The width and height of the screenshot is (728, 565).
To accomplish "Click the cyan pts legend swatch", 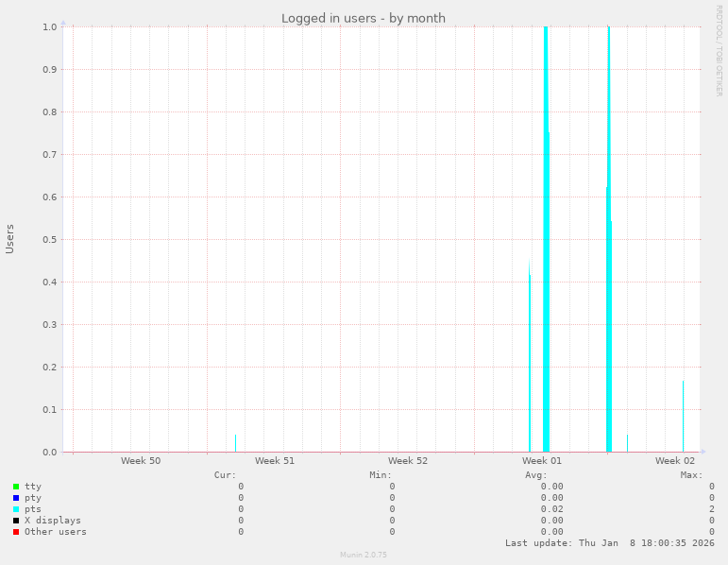I will pos(16,509).
